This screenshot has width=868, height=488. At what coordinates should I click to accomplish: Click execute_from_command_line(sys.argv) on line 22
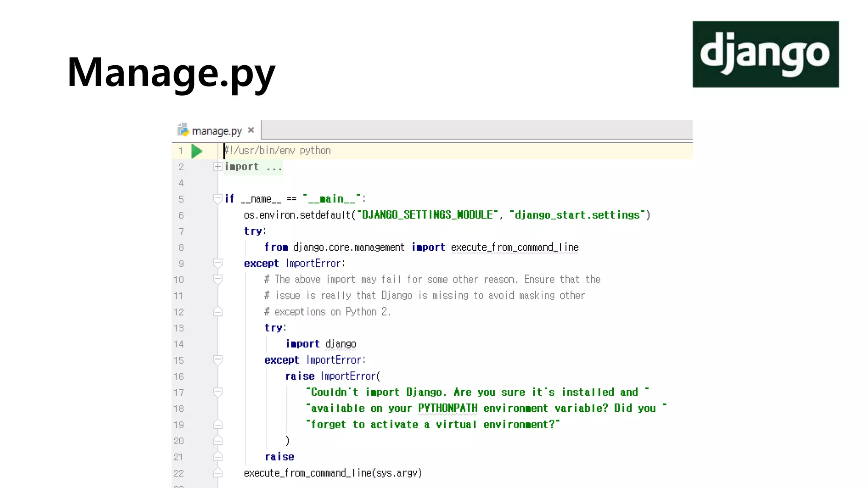pyautogui.click(x=333, y=473)
